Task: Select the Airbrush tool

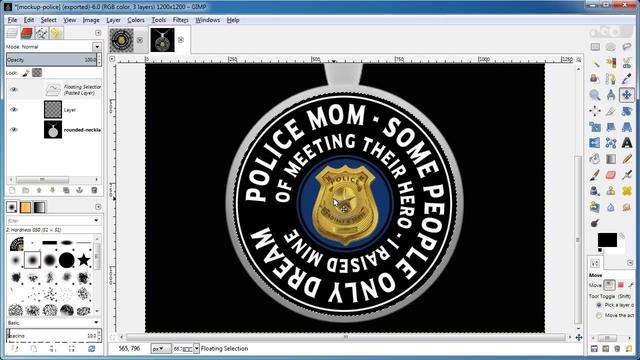Action: 627,175
